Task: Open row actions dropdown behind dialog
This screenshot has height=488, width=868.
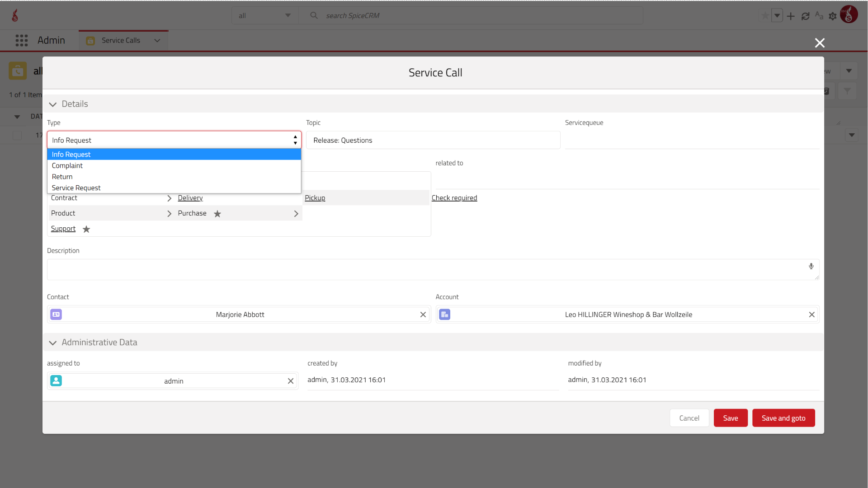Action: click(852, 135)
